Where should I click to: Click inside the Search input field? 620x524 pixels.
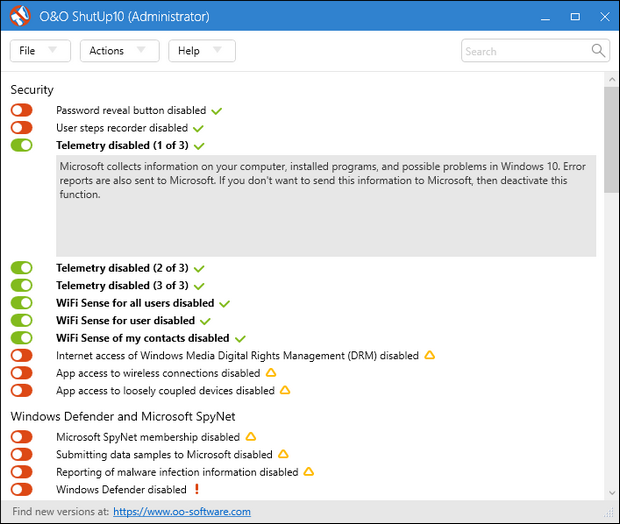[x=524, y=51]
